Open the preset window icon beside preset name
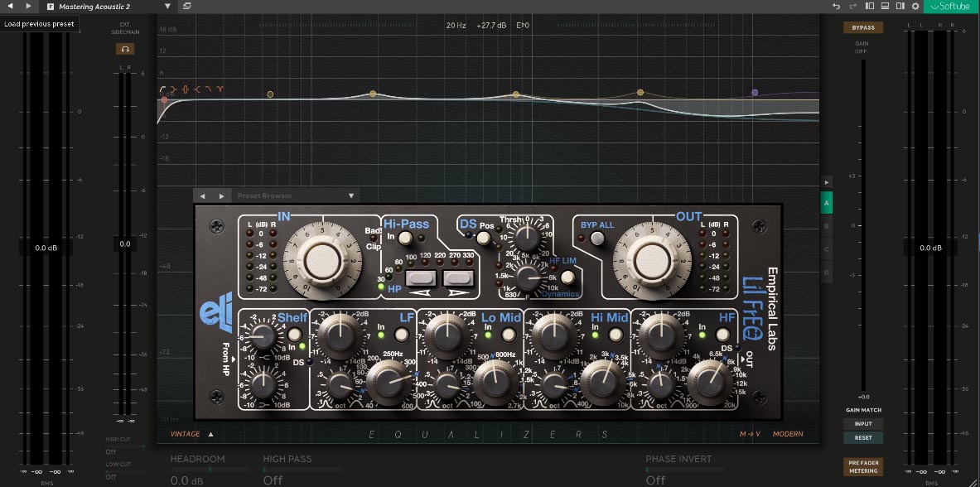This screenshot has height=487, width=980. [x=187, y=6]
